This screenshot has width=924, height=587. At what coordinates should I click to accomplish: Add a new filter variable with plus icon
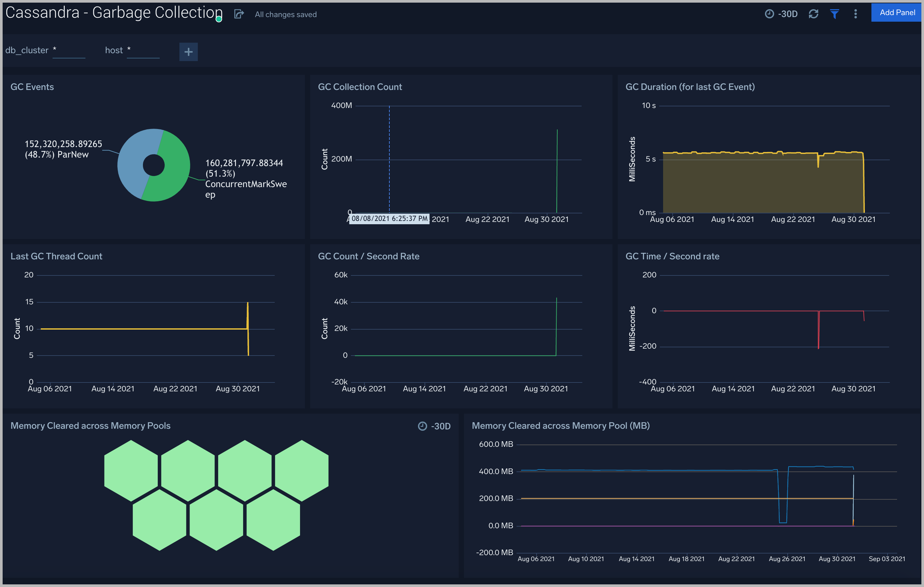click(188, 51)
